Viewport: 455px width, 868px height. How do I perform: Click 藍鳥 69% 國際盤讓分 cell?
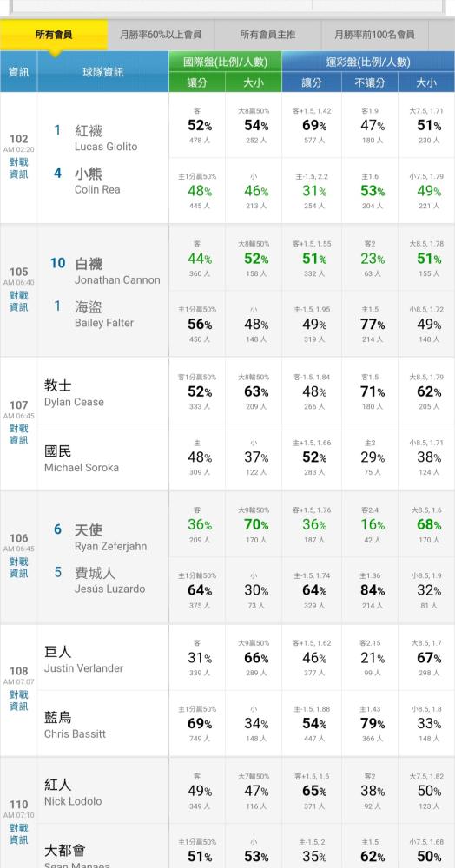pos(196,724)
